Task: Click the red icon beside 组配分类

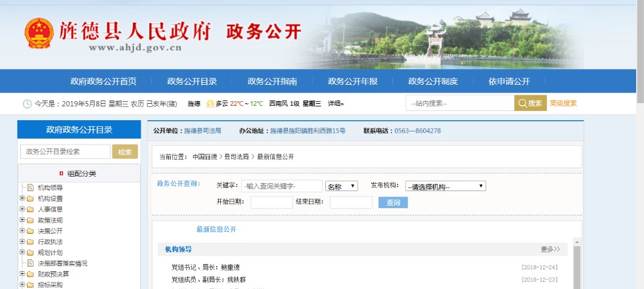Action: (x=61, y=173)
